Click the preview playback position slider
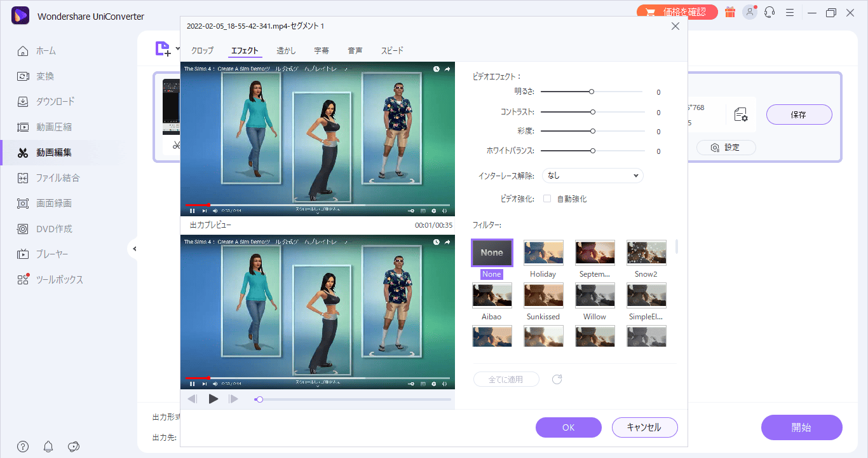The height and width of the screenshot is (458, 868). pos(353,399)
